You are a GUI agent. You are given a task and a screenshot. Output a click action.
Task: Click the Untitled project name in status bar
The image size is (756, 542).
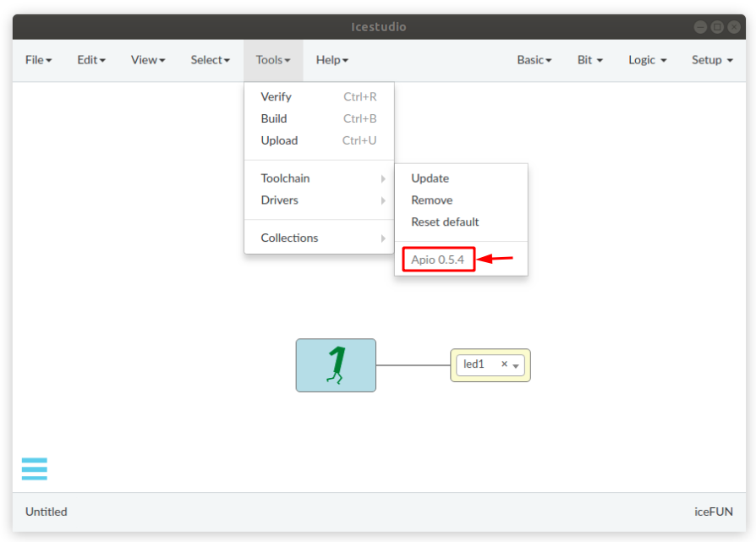[x=46, y=512]
